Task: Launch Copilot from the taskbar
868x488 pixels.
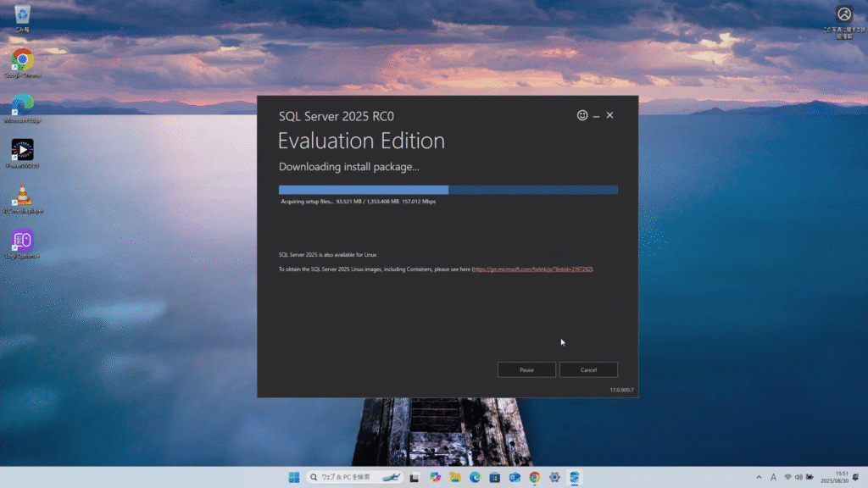Action: (x=435, y=477)
